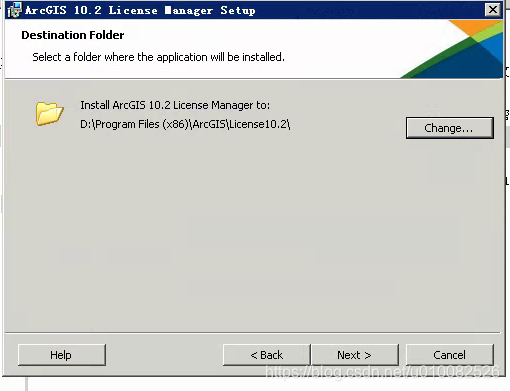510x391 pixels.
Task: Close the setup window with X
Action: coord(493,10)
